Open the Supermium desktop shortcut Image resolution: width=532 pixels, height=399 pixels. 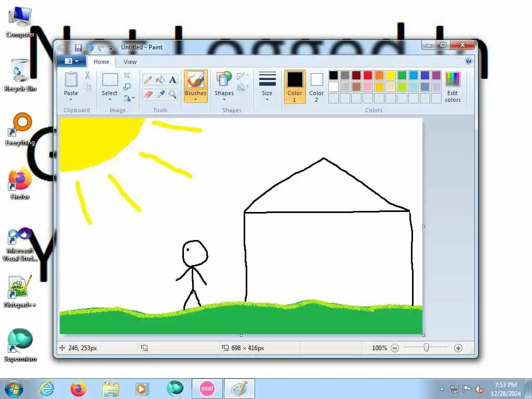click(20, 345)
